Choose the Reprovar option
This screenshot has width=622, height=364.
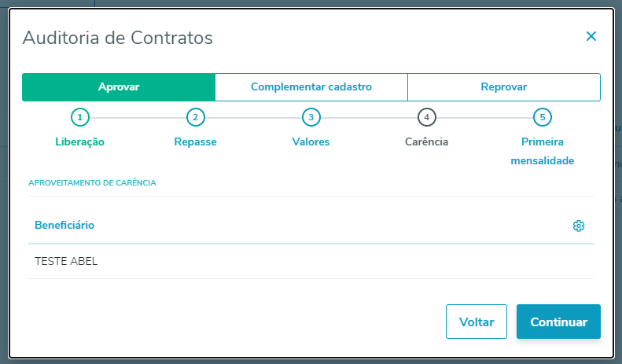point(504,87)
